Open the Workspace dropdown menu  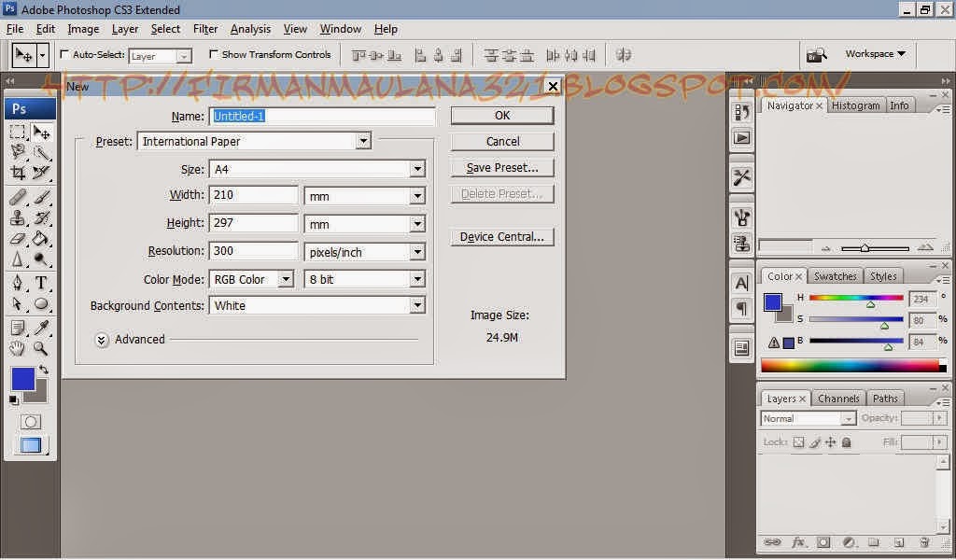[875, 53]
